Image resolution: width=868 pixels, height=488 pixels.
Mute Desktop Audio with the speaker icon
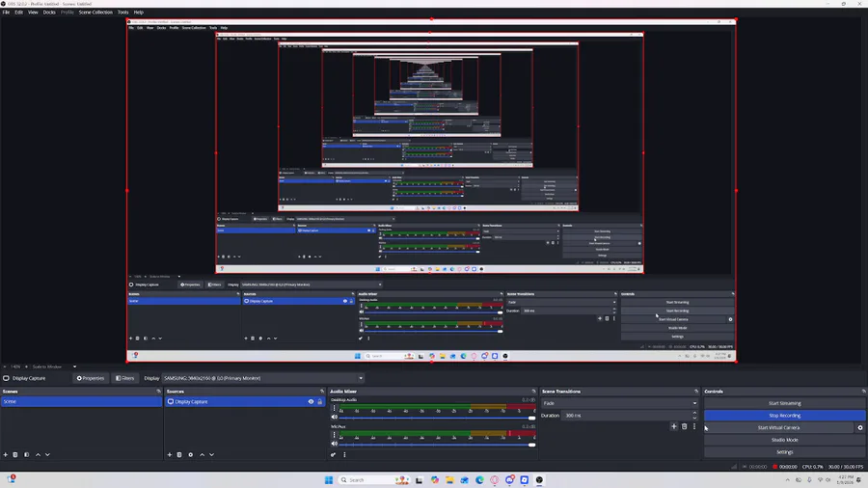[335, 418]
